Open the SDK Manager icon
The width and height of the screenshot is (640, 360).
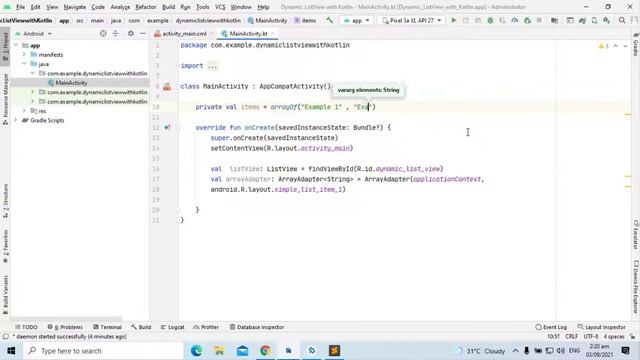pos(607,20)
